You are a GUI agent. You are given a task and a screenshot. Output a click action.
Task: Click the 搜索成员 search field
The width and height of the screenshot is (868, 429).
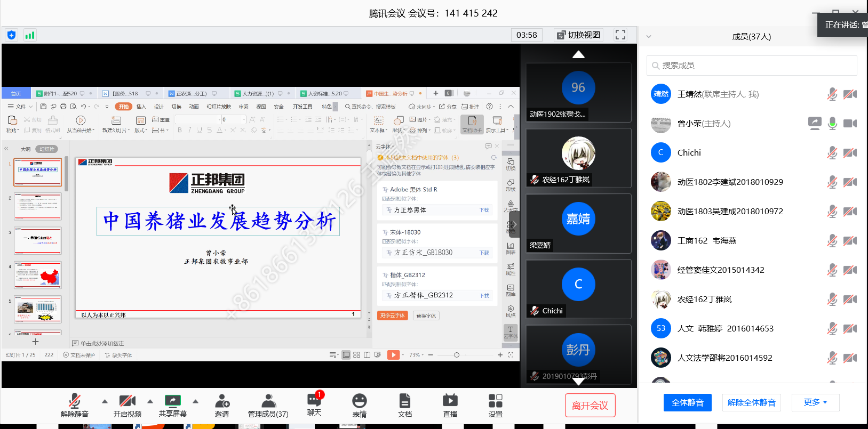click(751, 66)
